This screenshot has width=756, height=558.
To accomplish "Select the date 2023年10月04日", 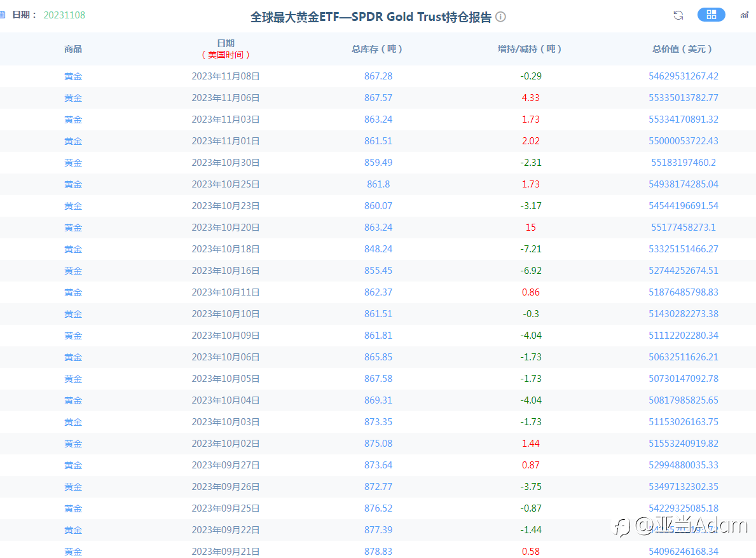I will (x=226, y=400).
